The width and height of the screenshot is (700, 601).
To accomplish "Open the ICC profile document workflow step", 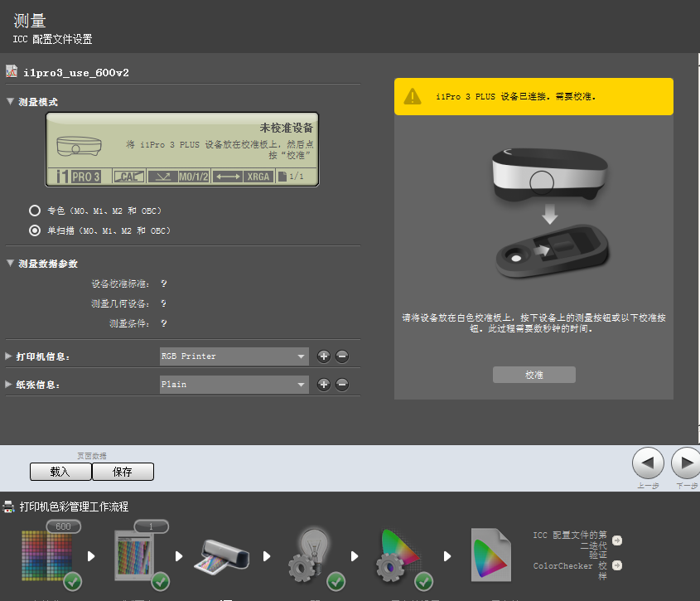I will click(491, 555).
